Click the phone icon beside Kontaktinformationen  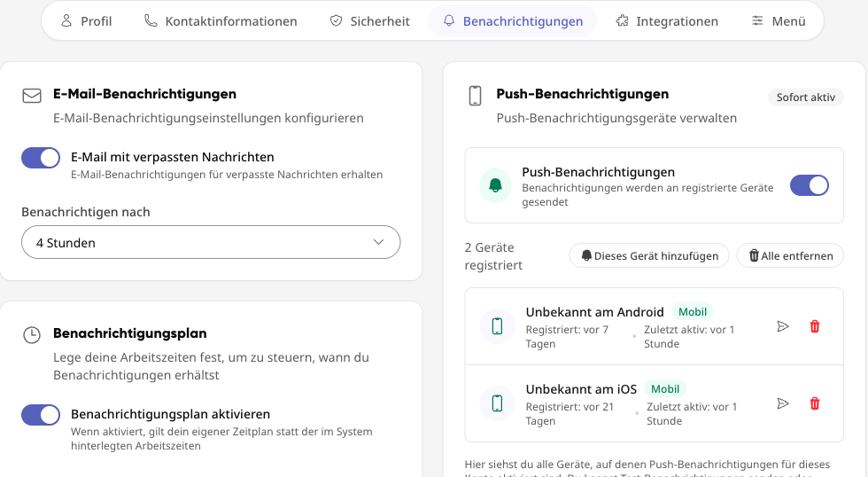point(151,21)
